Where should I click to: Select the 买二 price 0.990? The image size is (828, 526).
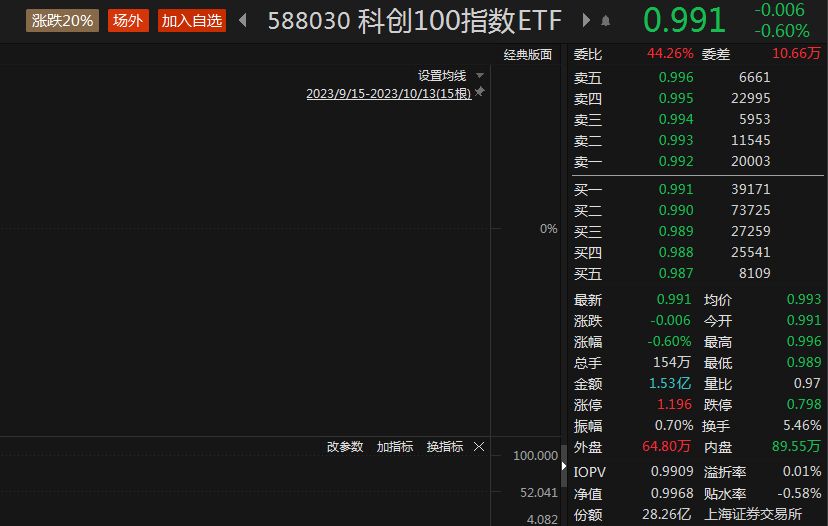pyautogui.click(x=676, y=210)
